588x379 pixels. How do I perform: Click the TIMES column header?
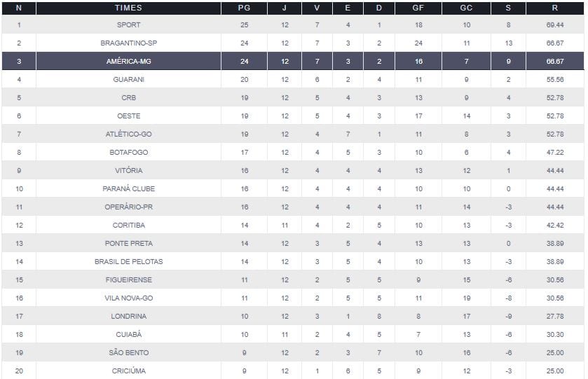[128, 8]
